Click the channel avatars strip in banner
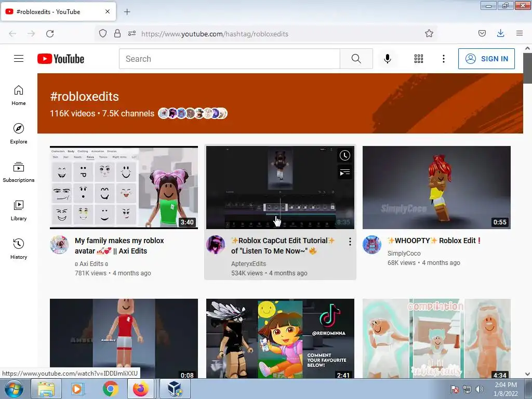532x399 pixels. tap(193, 113)
